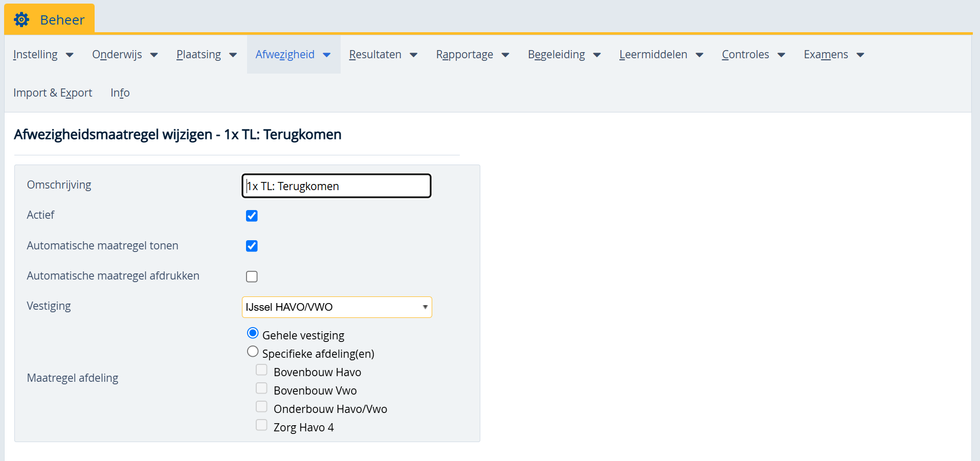Disable Automatische maatregel tonen
Viewport: 980px width, 461px height.
[252, 246]
